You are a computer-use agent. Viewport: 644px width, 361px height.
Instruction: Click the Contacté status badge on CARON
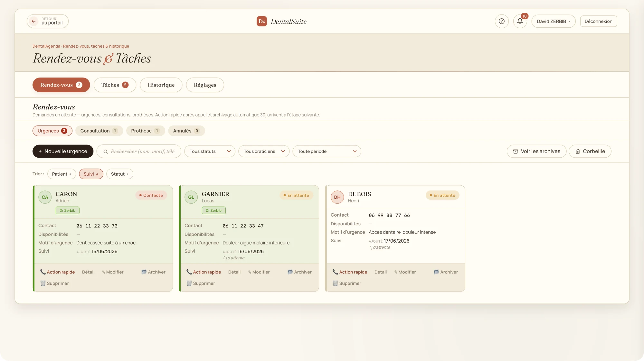coord(151,195)
